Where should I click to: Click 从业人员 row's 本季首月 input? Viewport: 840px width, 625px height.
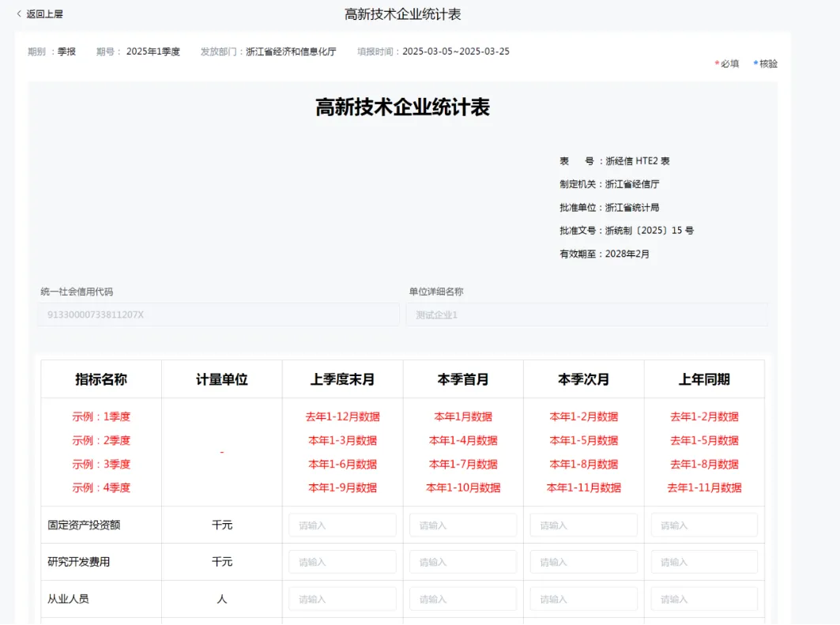point(462,598)
